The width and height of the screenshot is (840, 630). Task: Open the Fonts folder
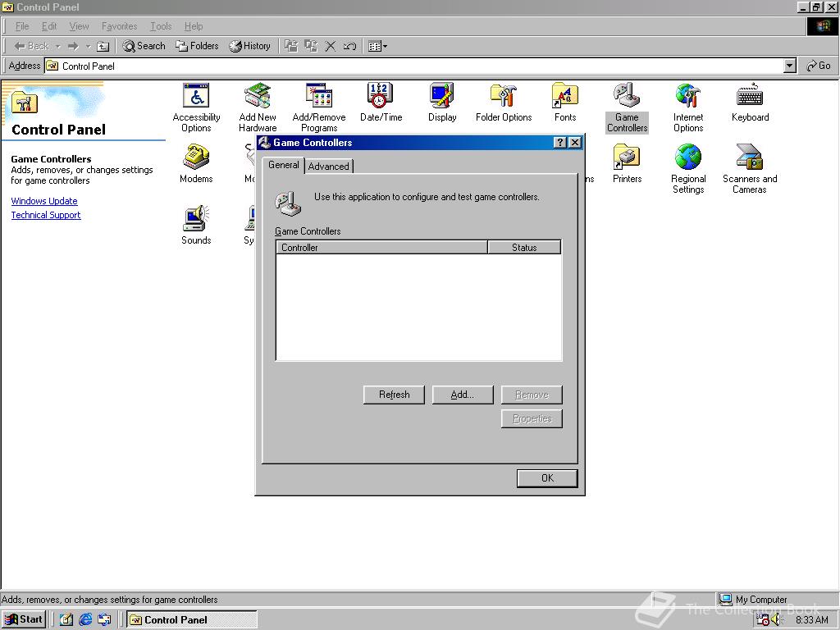[x=565, y=94]
